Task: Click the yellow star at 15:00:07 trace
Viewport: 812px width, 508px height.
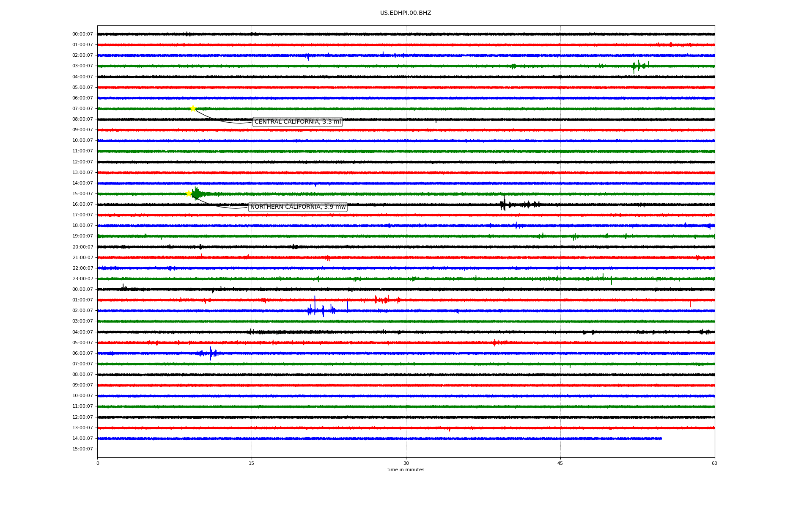Action: (189, 193)
